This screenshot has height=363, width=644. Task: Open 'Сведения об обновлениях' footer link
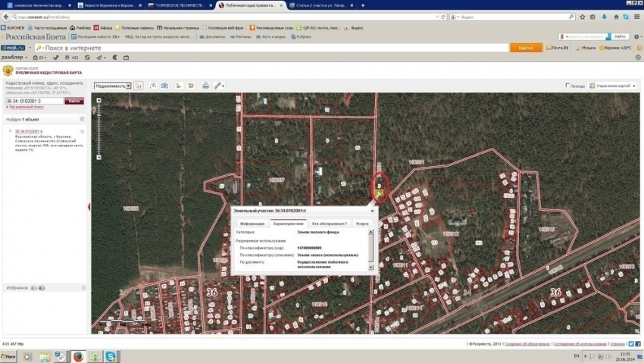click(x=527, y=344)
